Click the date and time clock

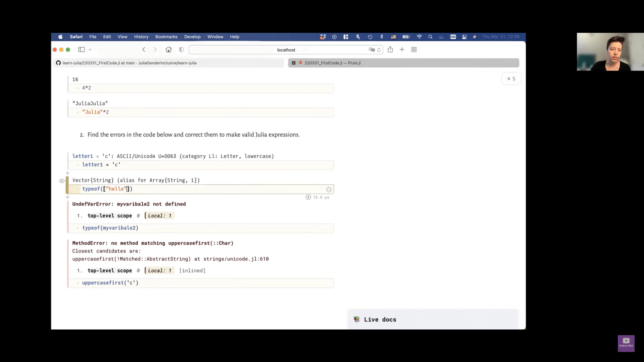point(501,37)
